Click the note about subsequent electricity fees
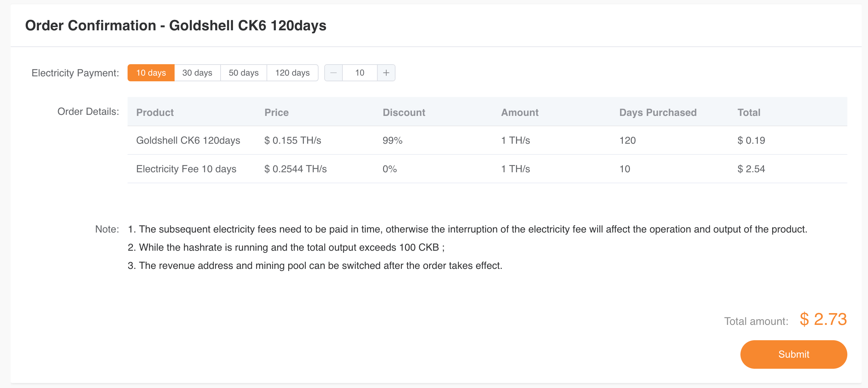868x388 pixels. tap(467, 229)
